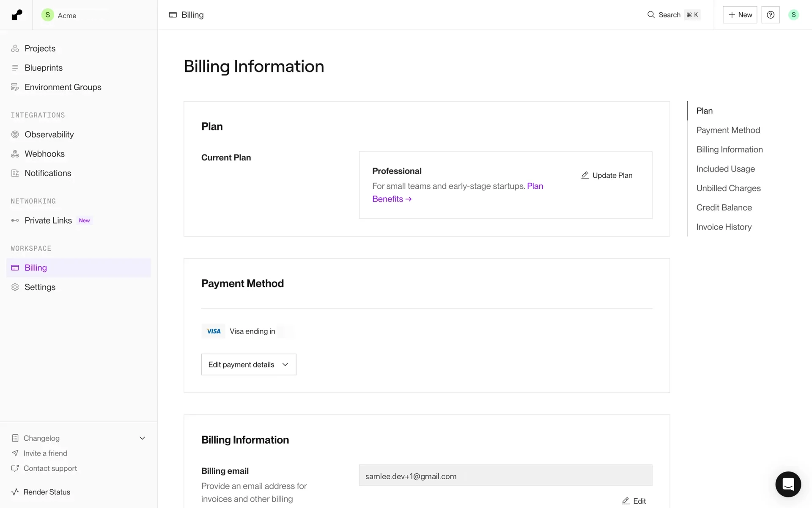812x508 pixels.
Task: Click the Changelog icon
Action: [x=15, y=438]
